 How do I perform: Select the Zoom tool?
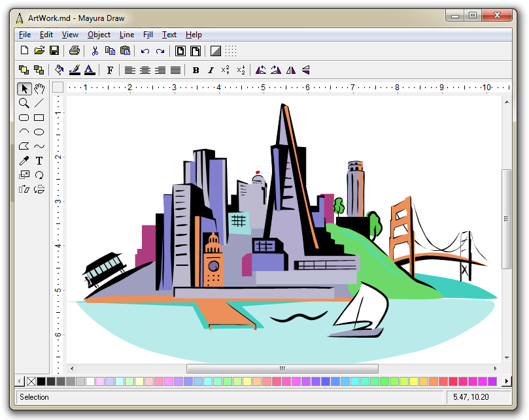coord(24,103)
